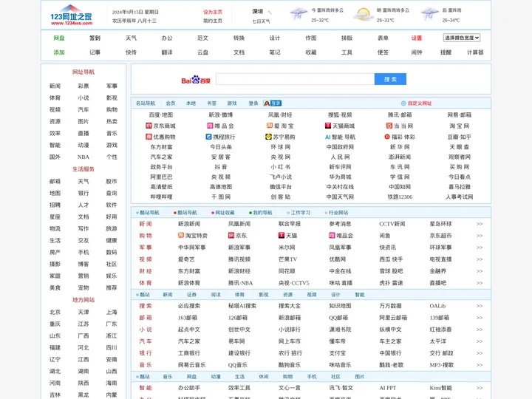The width and height of the screenshot is (532, 399).
Task: Select the 行业网站 tab
Action: (x=338, y=213)
